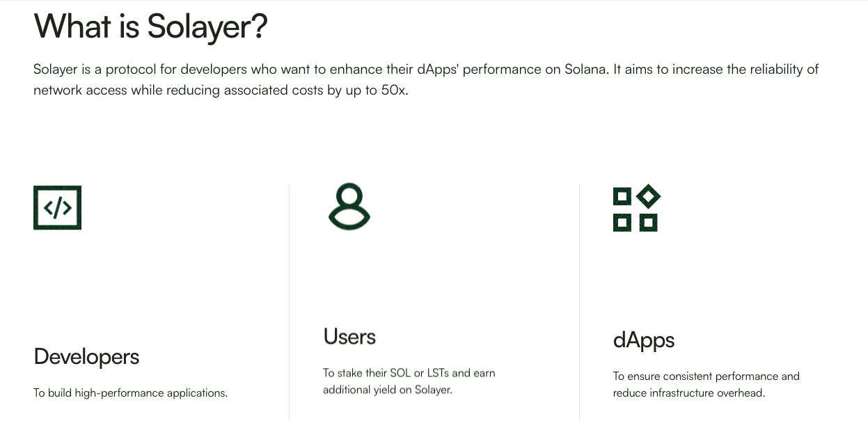Click divider line between Developers and Users
This screenshot has height=421, width=868.
pyautogui.click(x=289, y=303)
